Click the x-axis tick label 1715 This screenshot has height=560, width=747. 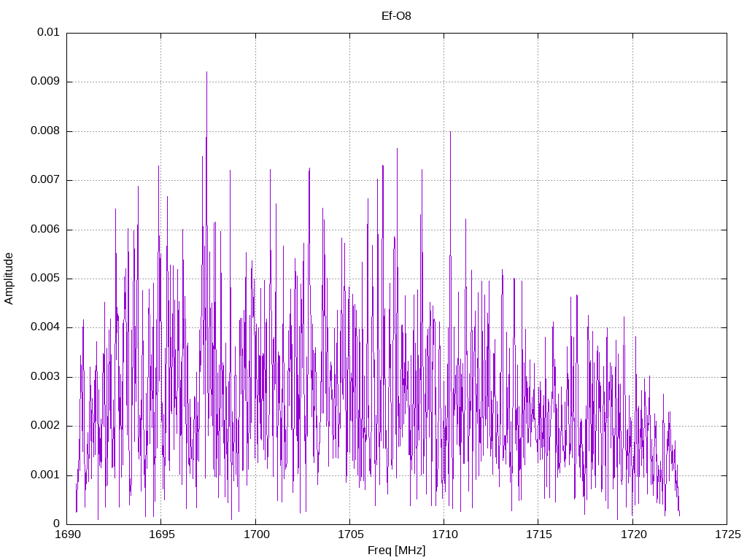point(538,534)
